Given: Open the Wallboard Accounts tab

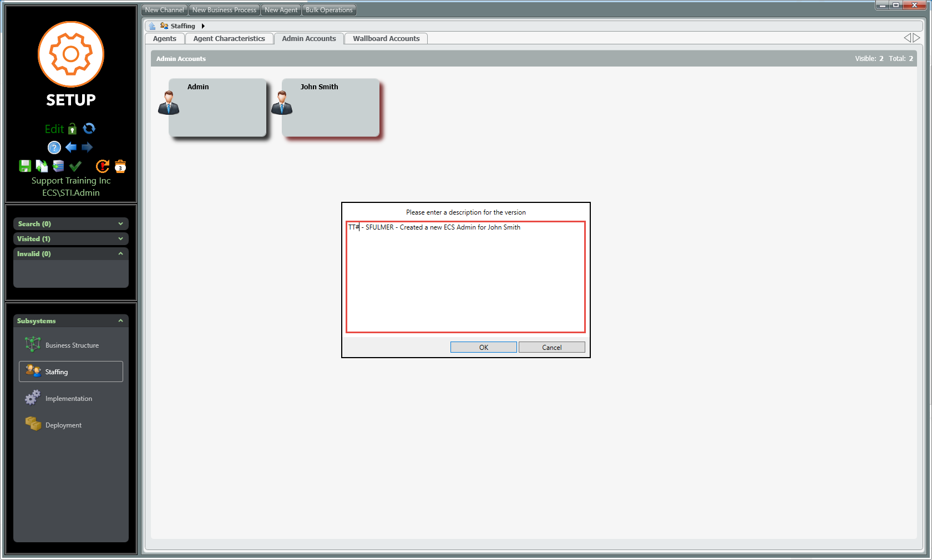Looking at the screenshot, I should pos(386,39).
